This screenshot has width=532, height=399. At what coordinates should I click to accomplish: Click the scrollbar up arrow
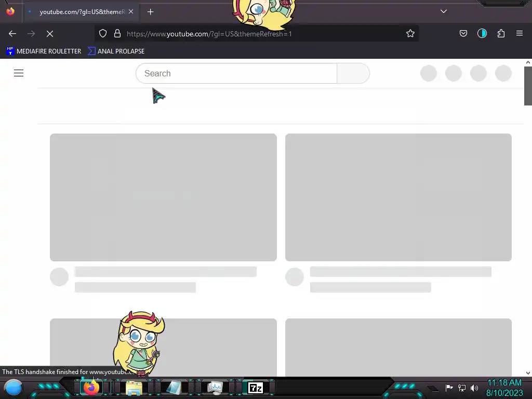pyautogui.click(x=528, y=62)
